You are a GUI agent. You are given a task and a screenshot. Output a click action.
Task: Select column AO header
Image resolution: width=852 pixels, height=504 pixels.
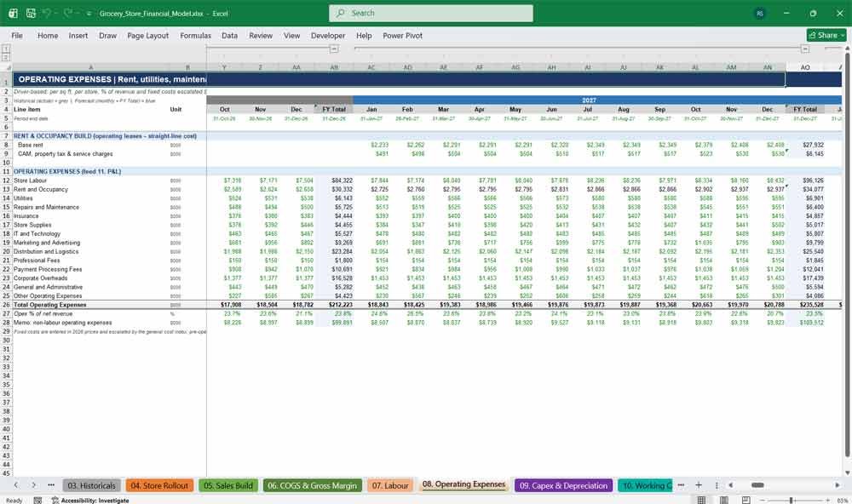805,67
